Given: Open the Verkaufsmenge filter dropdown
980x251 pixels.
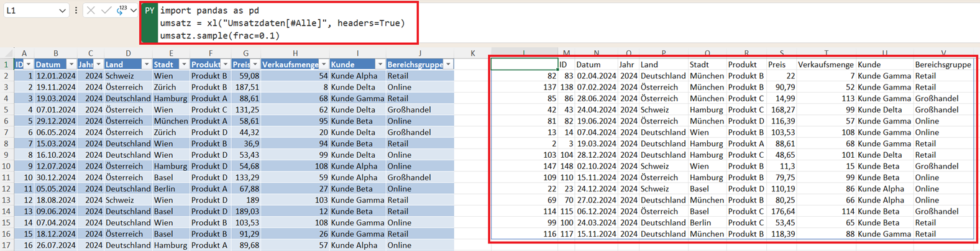Looking at the screenshot, I should (x=324, y=65).
